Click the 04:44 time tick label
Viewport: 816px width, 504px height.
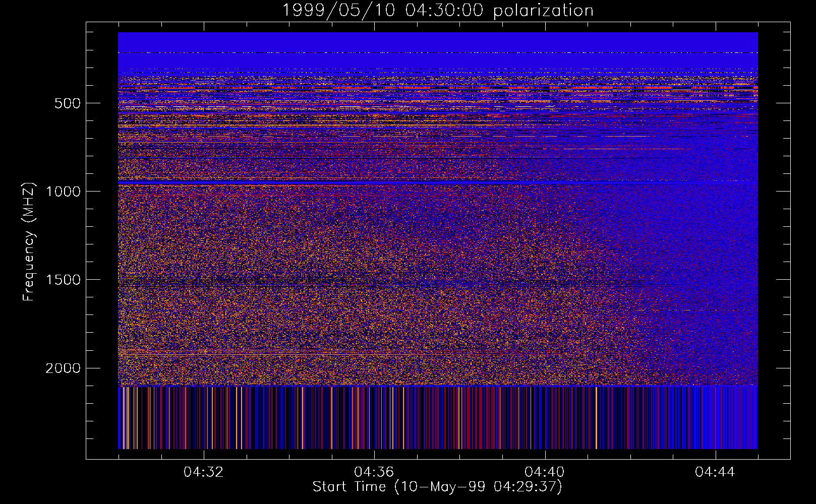tap(715, 472)
